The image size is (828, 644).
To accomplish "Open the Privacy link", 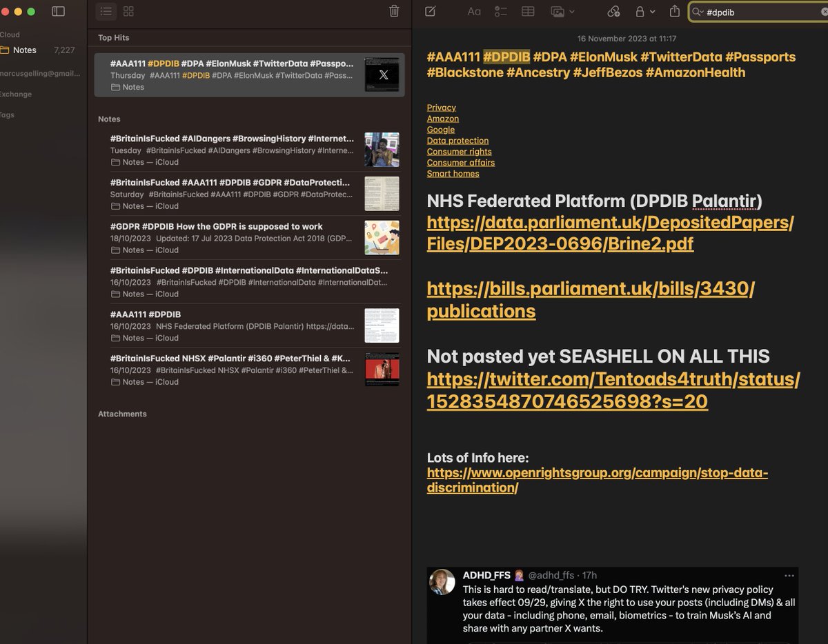I will 442,108.
